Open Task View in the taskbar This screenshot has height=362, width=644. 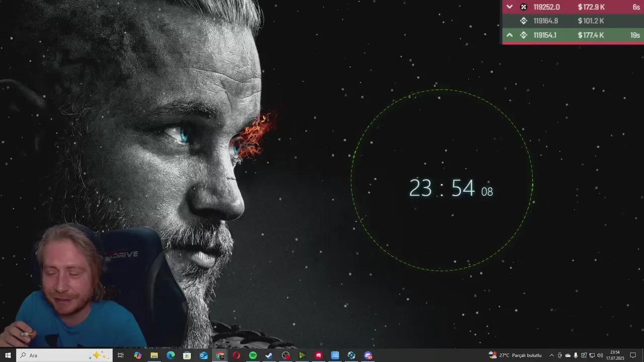click(121, 355)
